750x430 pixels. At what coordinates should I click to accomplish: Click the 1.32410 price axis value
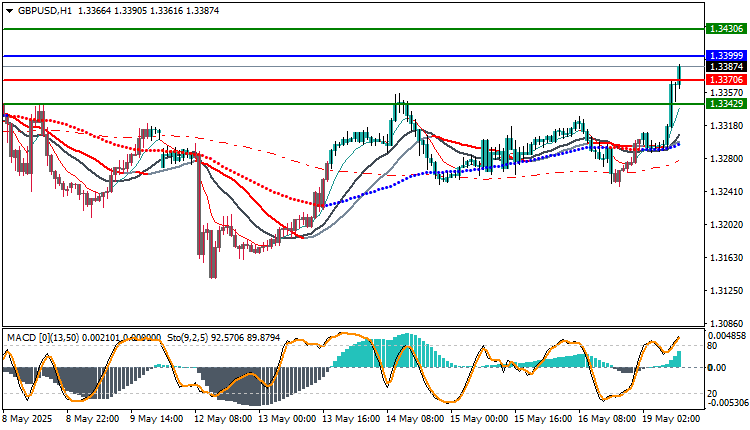click(x=727, y=192)
